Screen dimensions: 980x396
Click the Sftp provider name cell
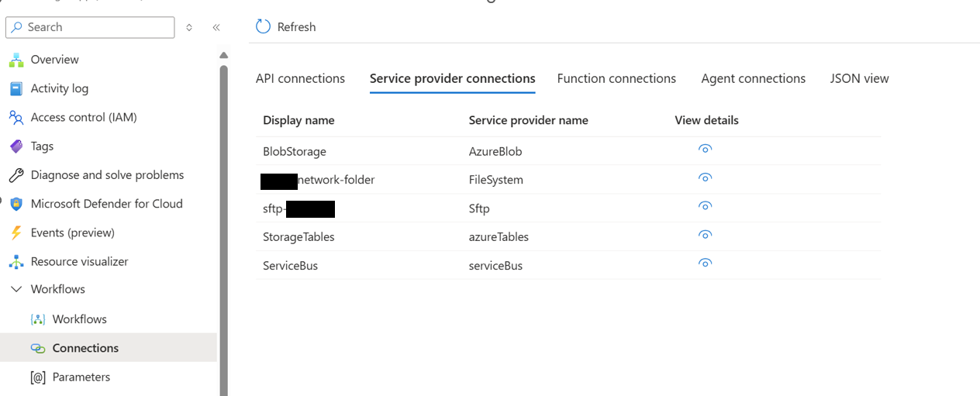click(479, 208)
